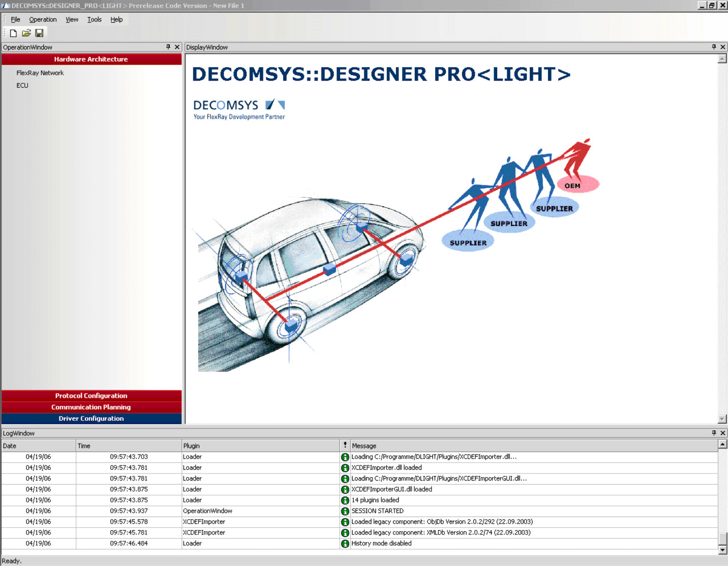Open the Operation menu
Screen dimensions: 728x566
pyautogui.click(x=43, y=19)
